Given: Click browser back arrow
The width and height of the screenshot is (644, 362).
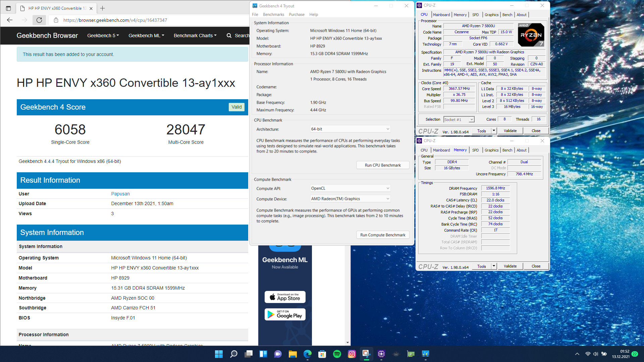Looking at the screenshot, I should pyautogui.click(x=10, y=20).
